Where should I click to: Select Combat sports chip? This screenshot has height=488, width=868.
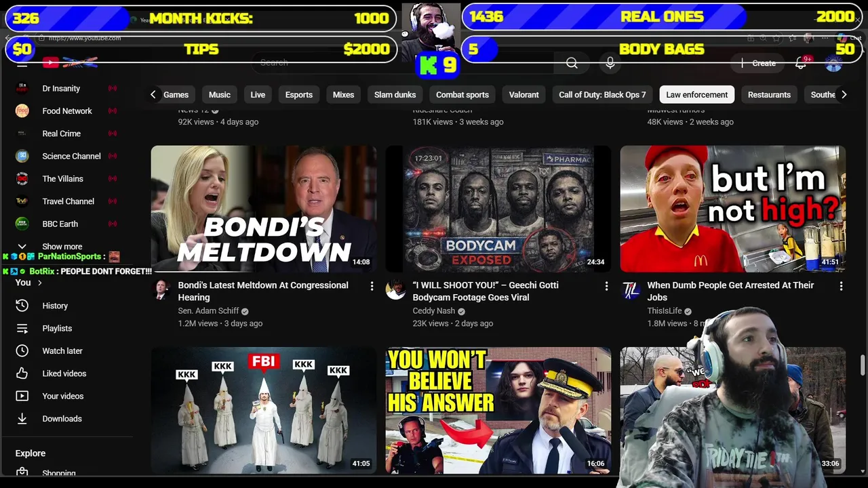(462, 95)
